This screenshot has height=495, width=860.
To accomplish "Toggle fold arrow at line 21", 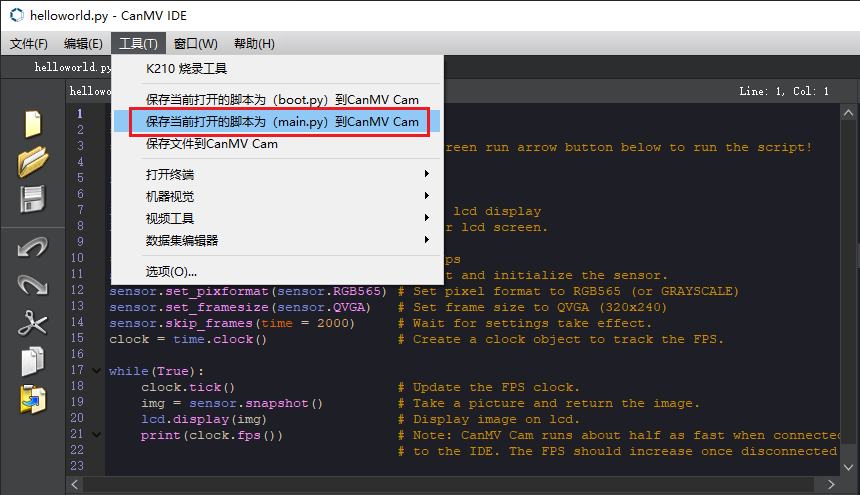I will pyautogui.click(x=97, y=435).
